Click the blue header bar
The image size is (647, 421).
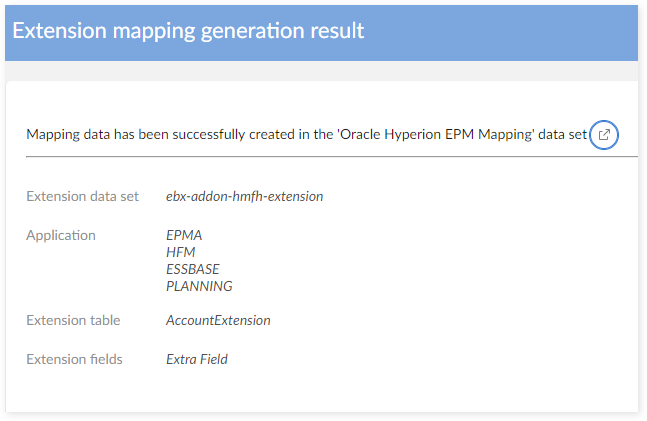coord(500,30)
